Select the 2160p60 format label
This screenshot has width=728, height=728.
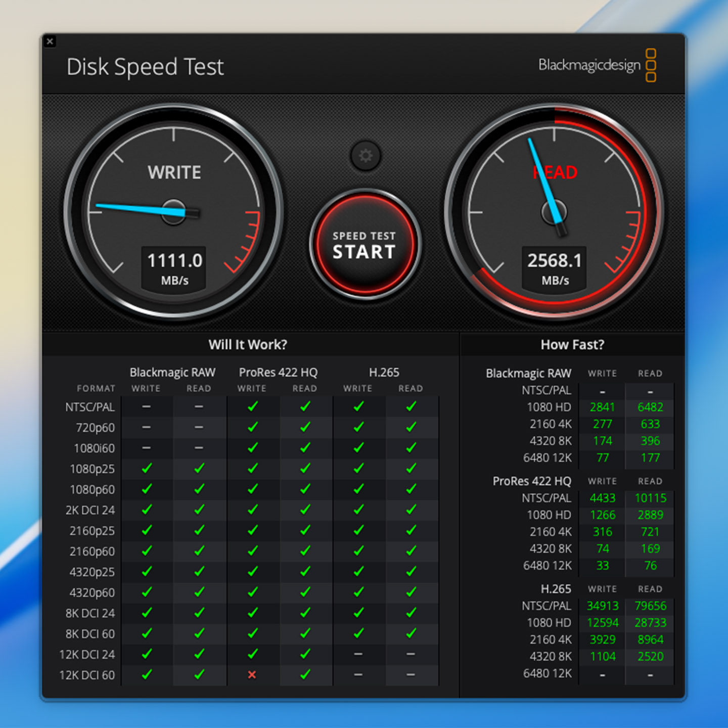92,552
